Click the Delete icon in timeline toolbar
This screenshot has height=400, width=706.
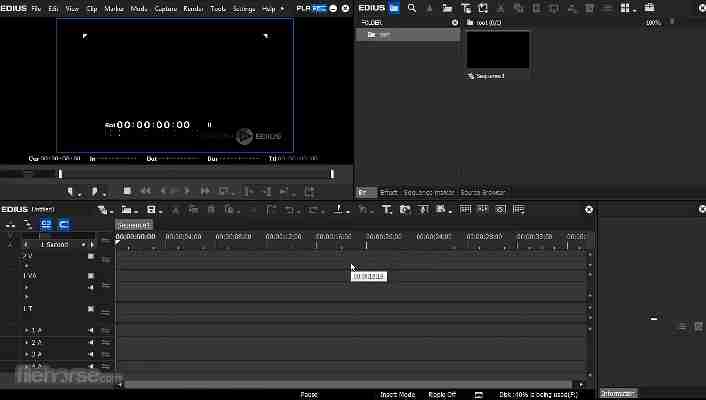click(252, 210)
